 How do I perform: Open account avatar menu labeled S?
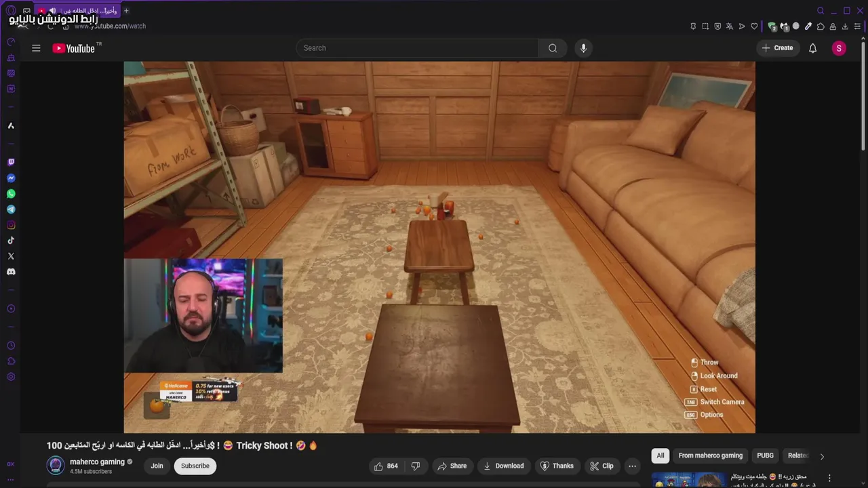839,48
